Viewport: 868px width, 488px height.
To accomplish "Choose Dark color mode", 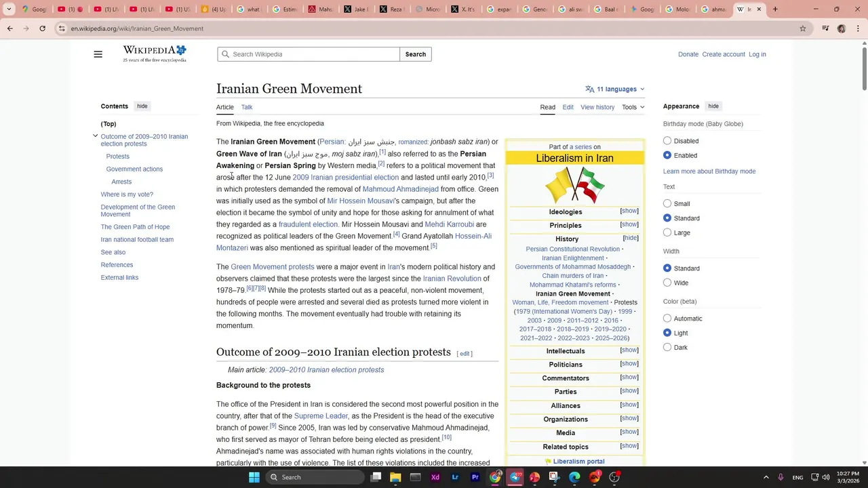I will point(667,347).
